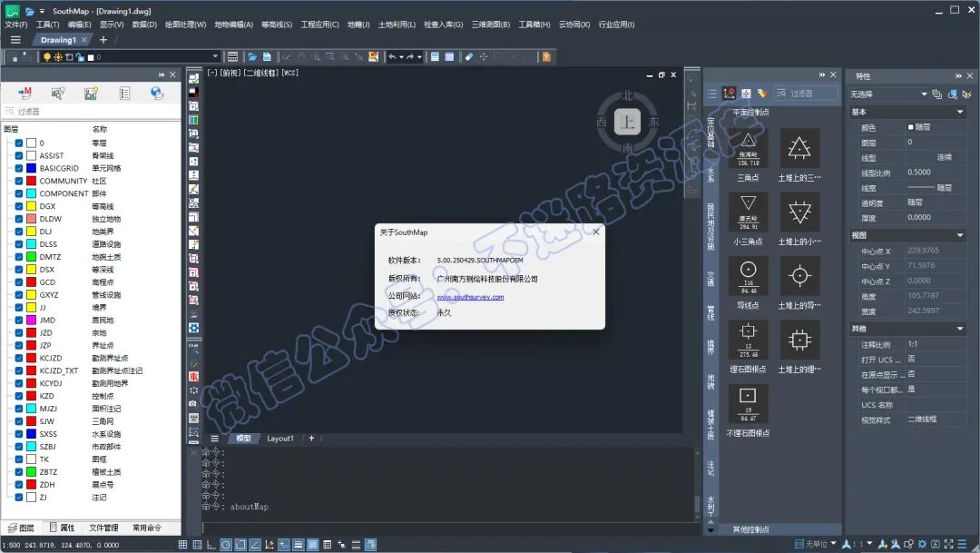The height and width of the screenshot is (553, 980).
Task: Open the hamburger menu beside the Drawing1 tab
Action: 15,39
